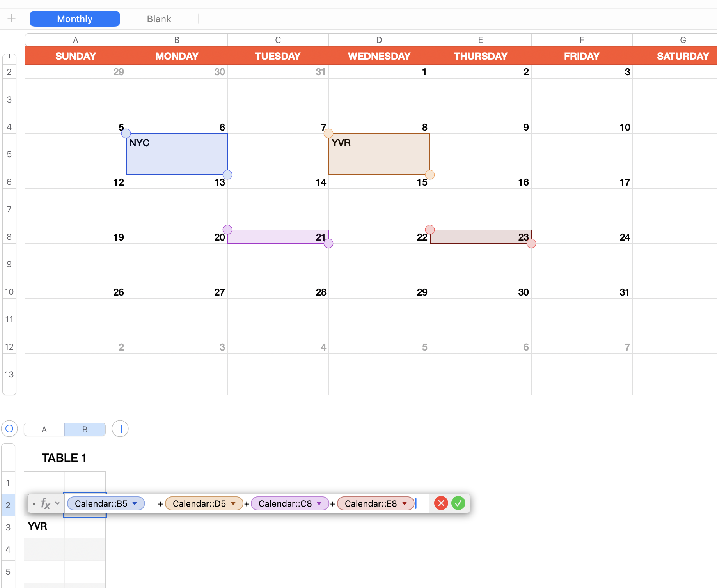
Task: Click the date 19 cell
Action: pyautogui.click(x=76, y=237)
